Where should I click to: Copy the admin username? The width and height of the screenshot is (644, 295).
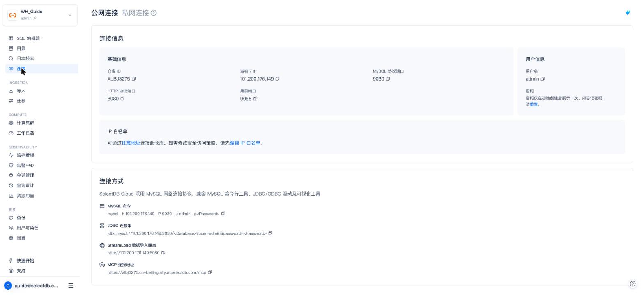pyautogui.click(x=543, y=79)
